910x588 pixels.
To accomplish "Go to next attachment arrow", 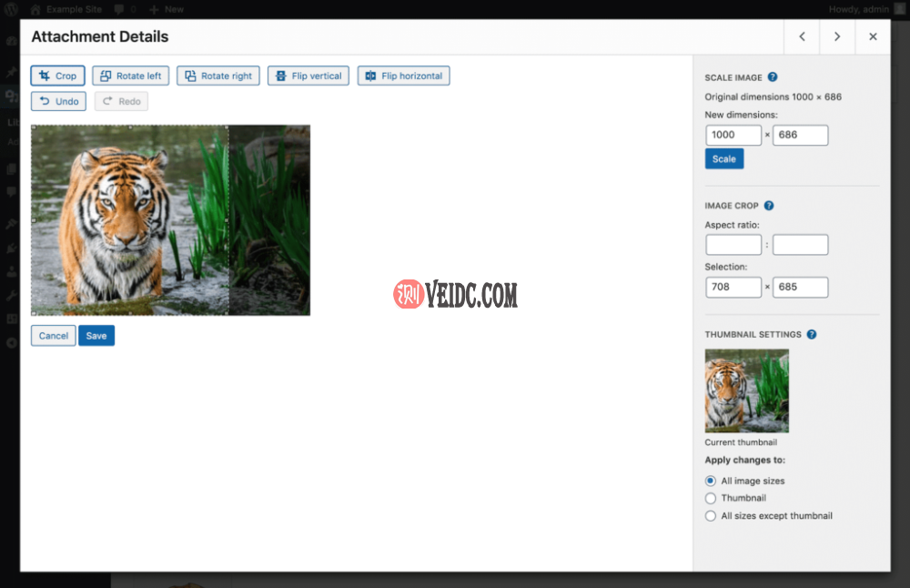I will (837, 36).
